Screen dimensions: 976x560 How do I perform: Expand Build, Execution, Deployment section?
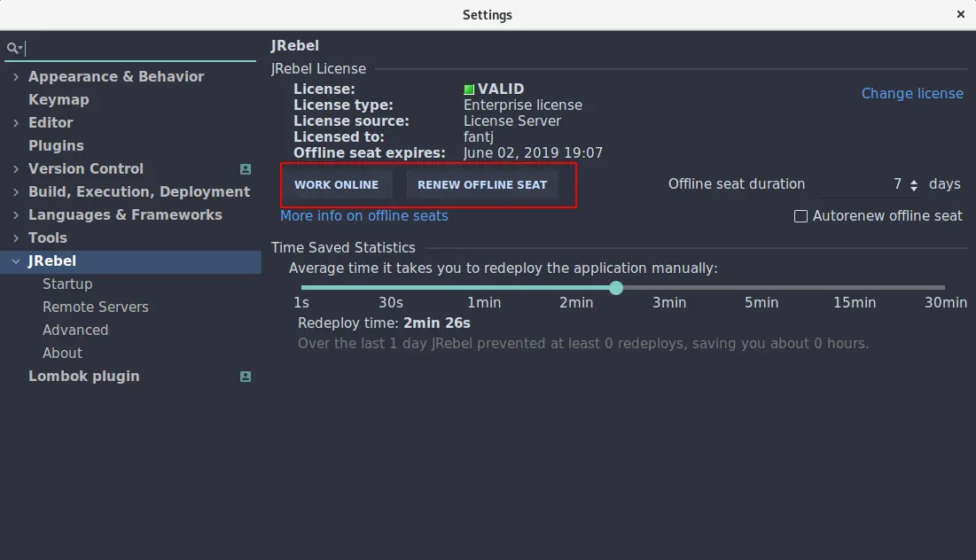pyautogui.click(x=16, y=192)
